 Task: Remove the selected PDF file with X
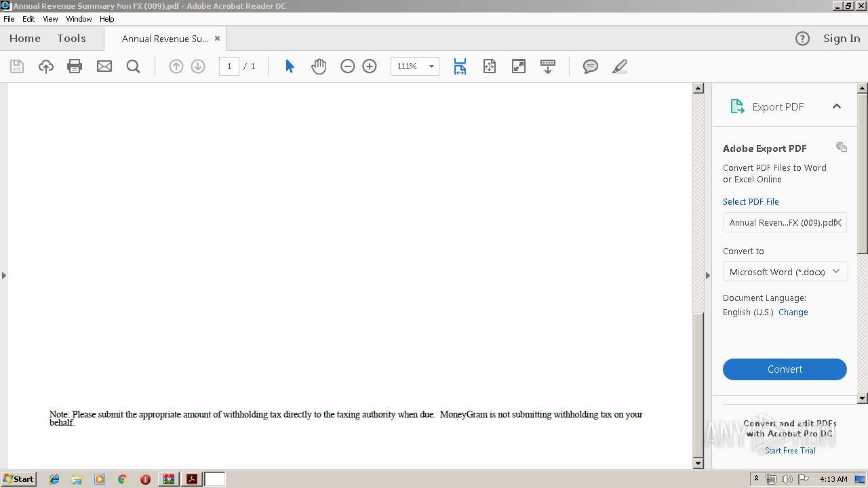tap(838, 222)
